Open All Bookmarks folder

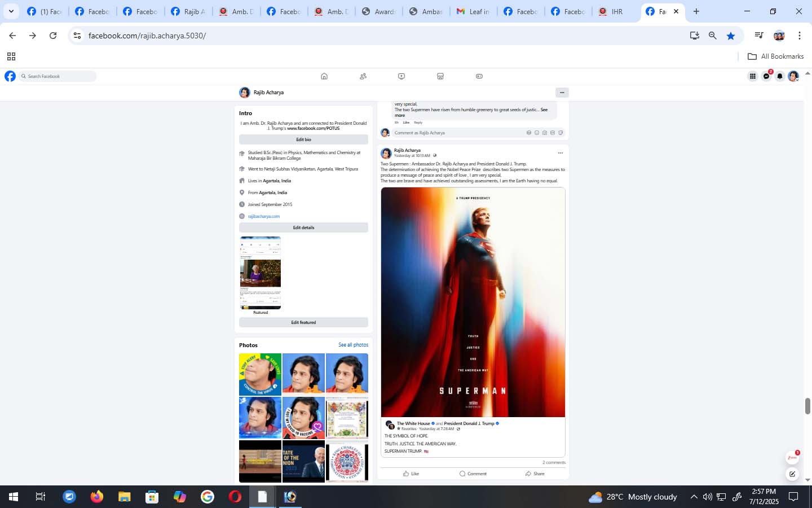point(775,56)
